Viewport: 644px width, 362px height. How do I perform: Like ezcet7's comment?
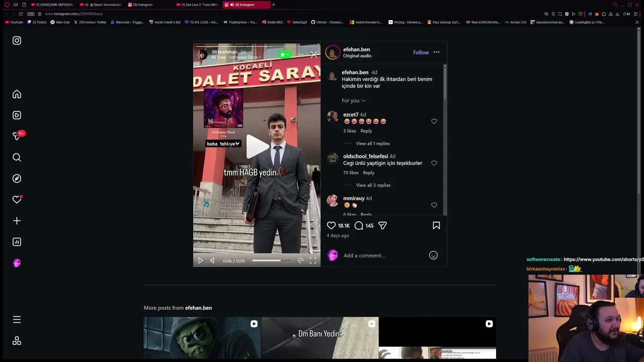click(434, 121)
